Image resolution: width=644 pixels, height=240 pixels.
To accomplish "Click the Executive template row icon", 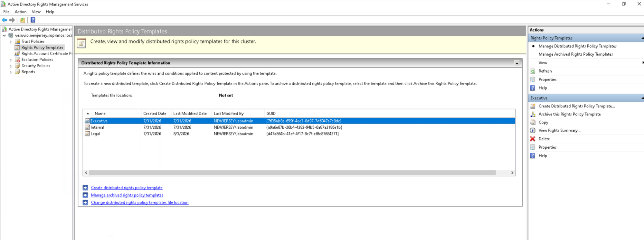I will pos(87,121).
